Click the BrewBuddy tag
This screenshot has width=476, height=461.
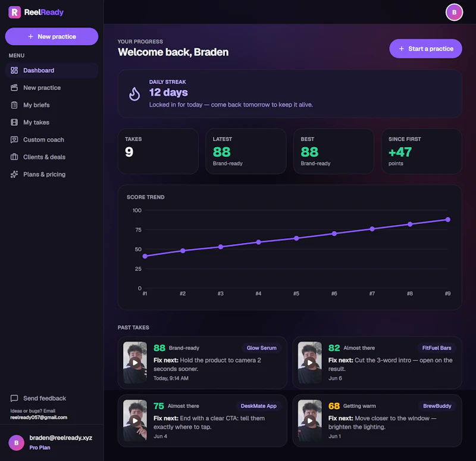(437, 406)
